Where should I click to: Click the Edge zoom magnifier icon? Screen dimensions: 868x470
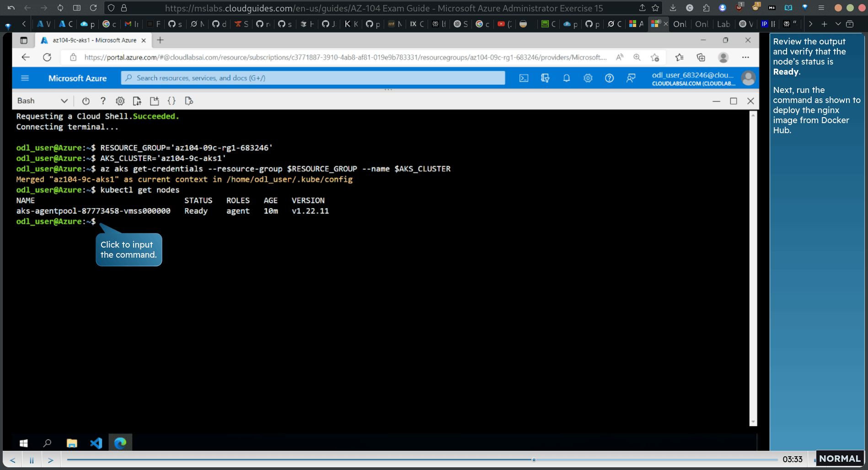(637, 57)
